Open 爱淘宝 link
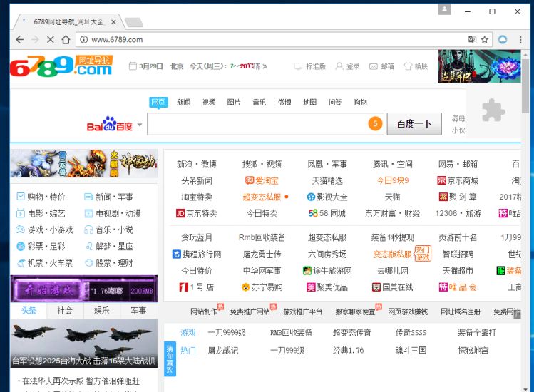The width and height of the screenshot is (534, 392). point(262,180)
